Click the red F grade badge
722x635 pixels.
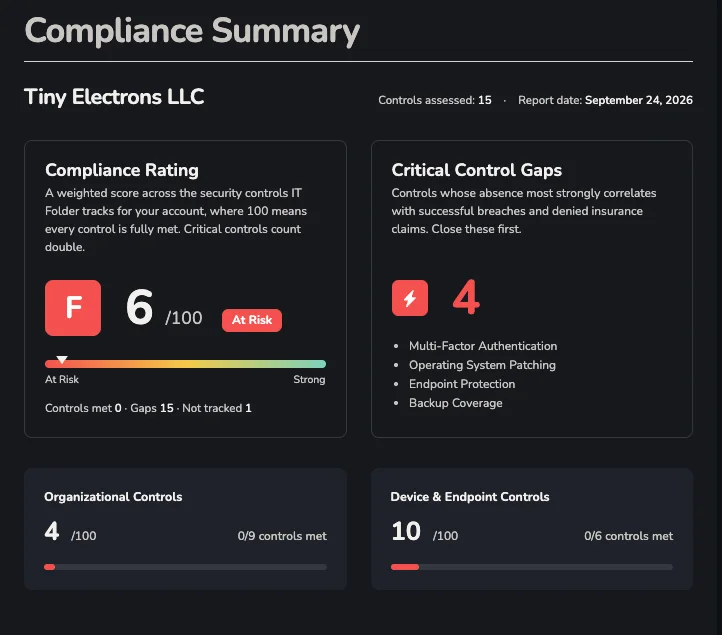[73, 308]
